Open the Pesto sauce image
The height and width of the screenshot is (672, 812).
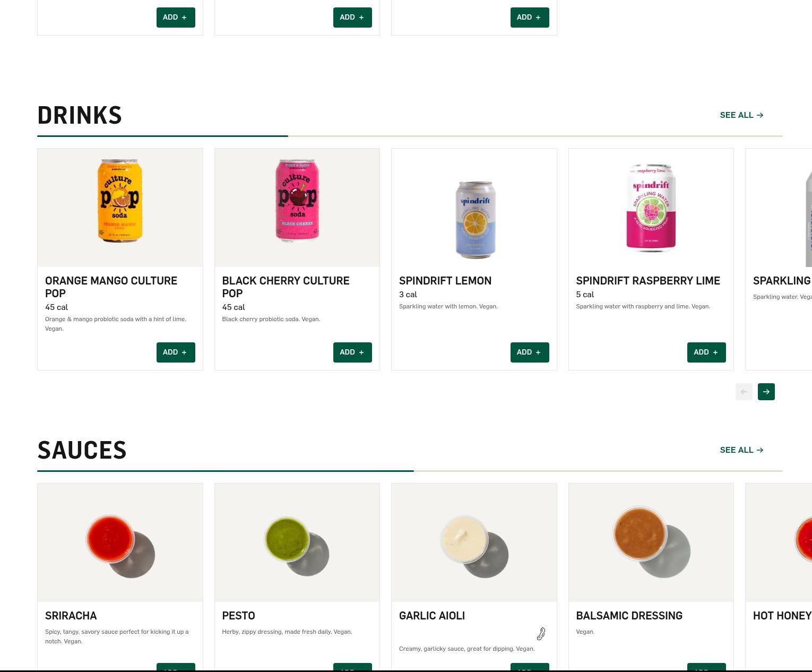(x=297, y=542)
